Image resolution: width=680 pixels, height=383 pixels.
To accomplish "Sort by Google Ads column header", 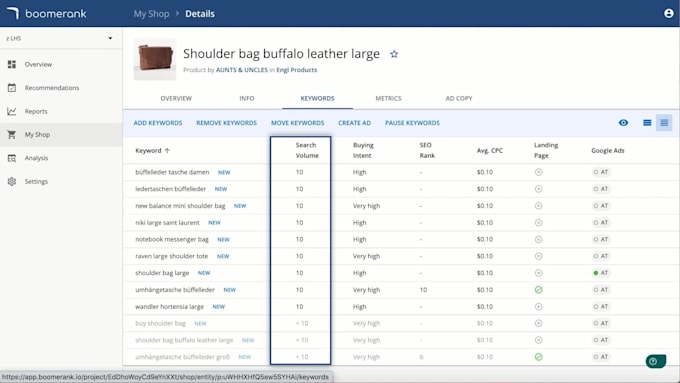I will 608,151.
